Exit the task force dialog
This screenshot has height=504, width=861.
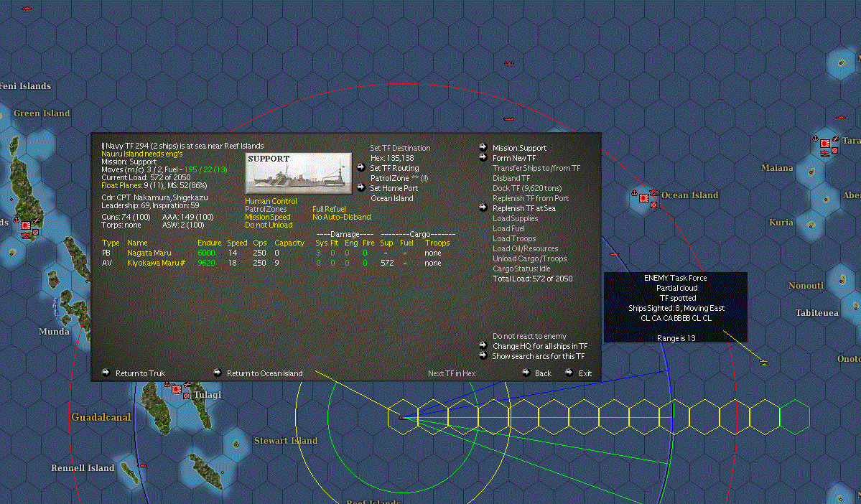pos(585,373)
